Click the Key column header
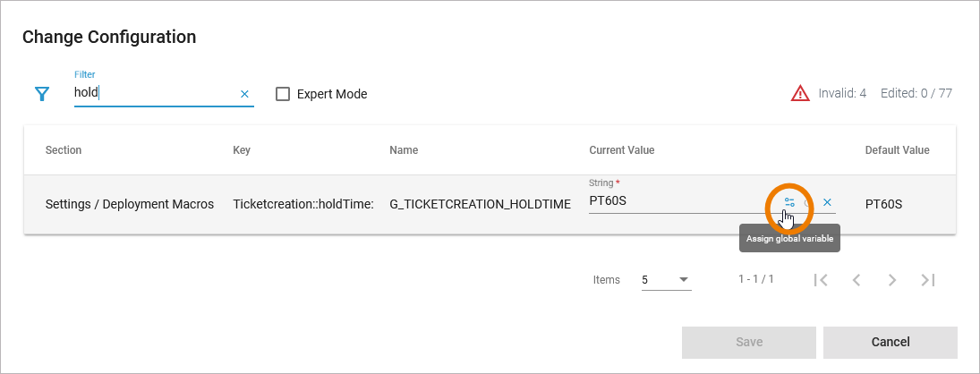This screenshot has height=374, width=980. click(x=242, y=150)
